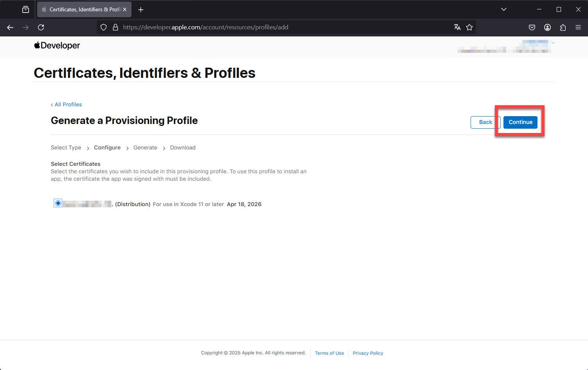Open the Firefox application menu
Viewport: 588px width, 370px height.
point(578,27)
